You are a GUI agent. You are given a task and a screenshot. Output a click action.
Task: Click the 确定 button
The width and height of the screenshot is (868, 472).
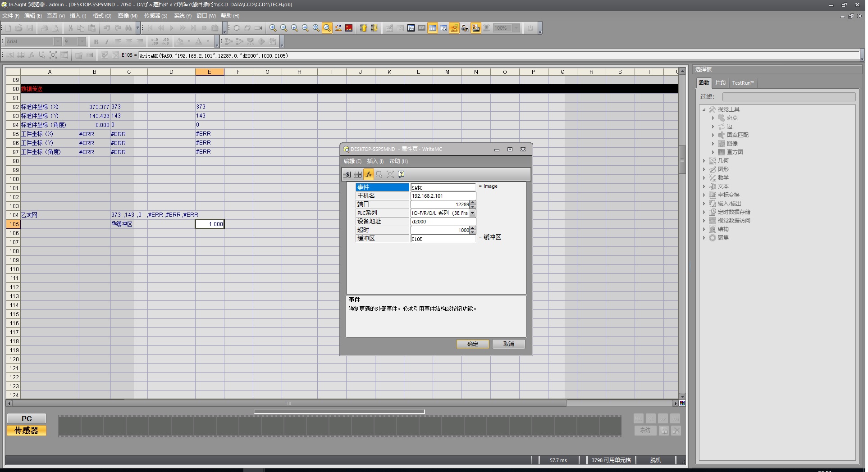pos(472,344)
